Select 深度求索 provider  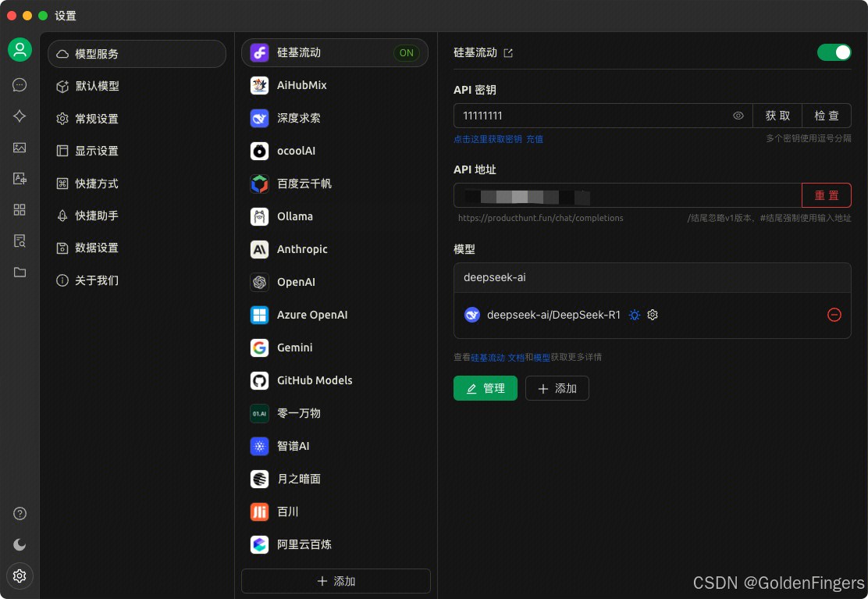click(335, 118)
